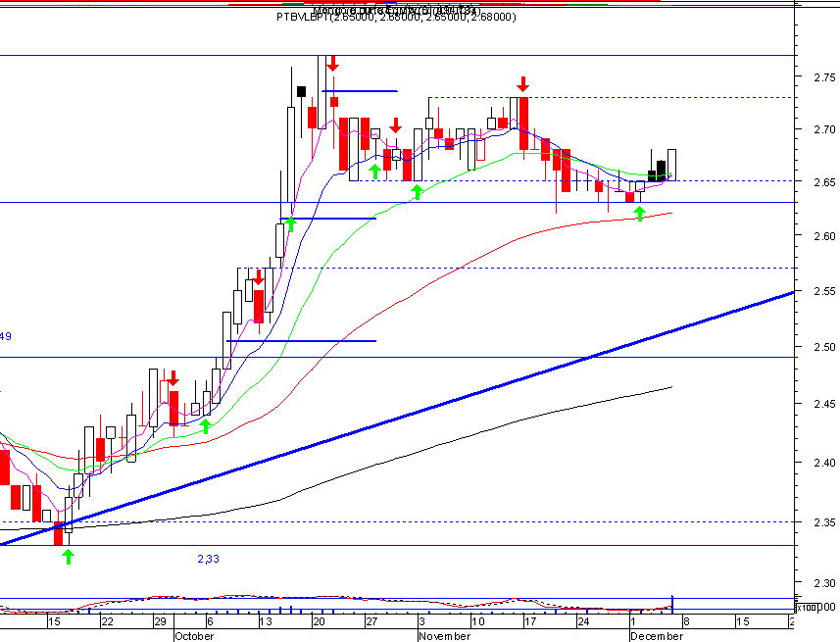Click the x100 volume scale label
This screenshot has width=840, height=642.
pyautogui.click(x=808, y=608)
